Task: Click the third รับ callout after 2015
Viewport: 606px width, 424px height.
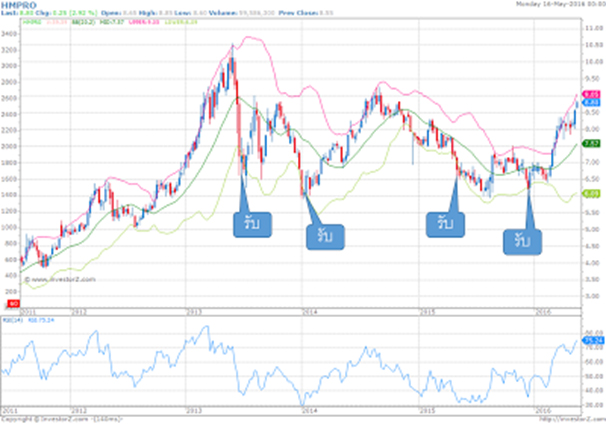Action: (440, 223)
